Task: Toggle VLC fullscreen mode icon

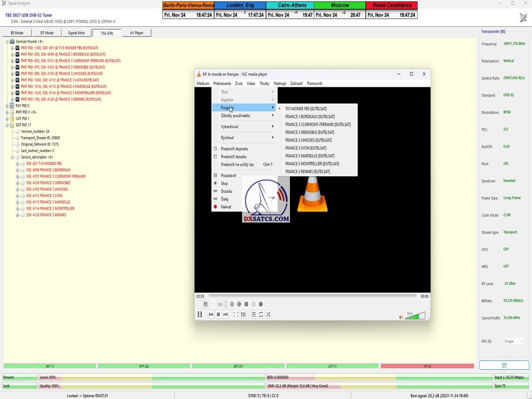Action: click(236, 314)
